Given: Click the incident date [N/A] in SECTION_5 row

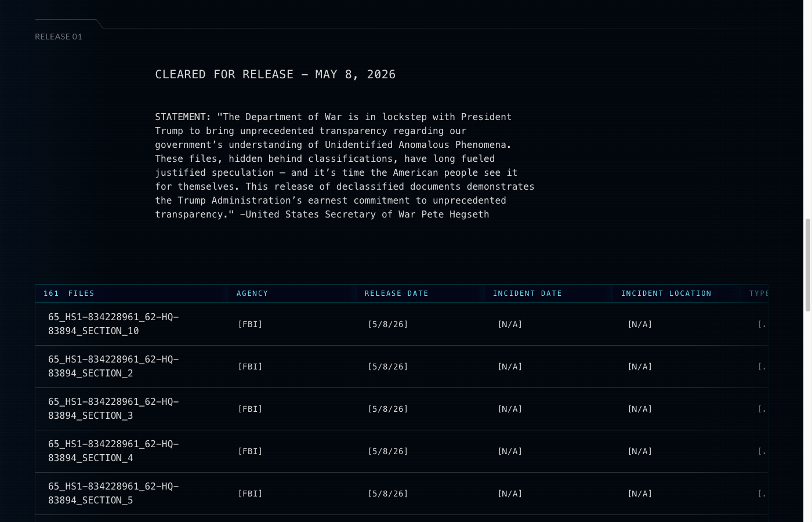Looking at the screenshot, I should 510,494.
